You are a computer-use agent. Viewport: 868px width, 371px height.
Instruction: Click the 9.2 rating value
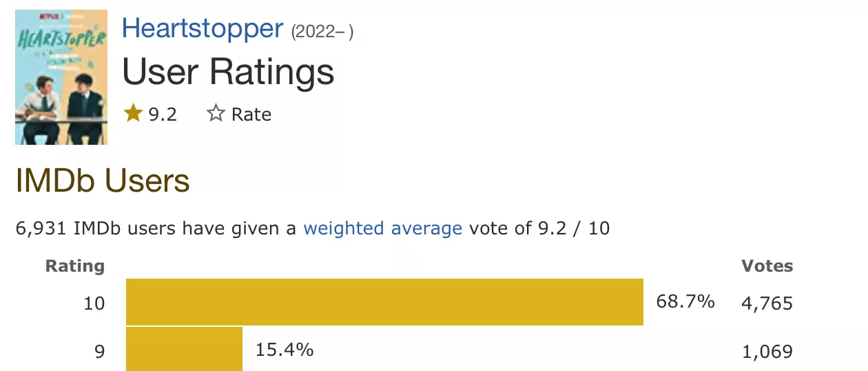tap(163, 114)
